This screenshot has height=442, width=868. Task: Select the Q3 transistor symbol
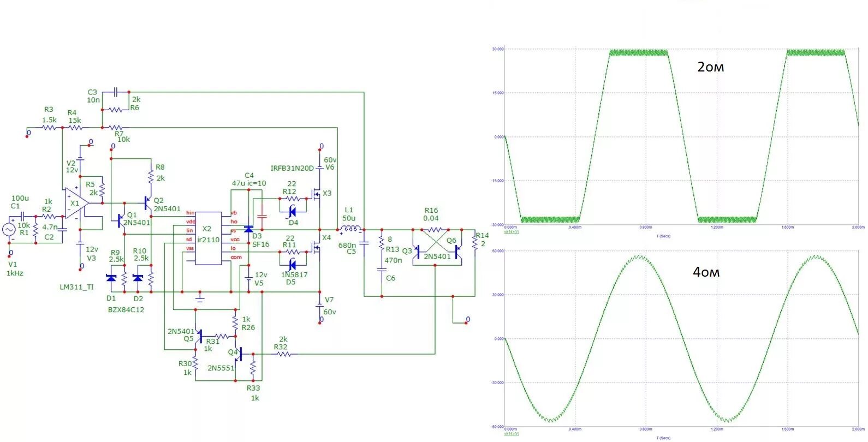click(x=417, y=252)
